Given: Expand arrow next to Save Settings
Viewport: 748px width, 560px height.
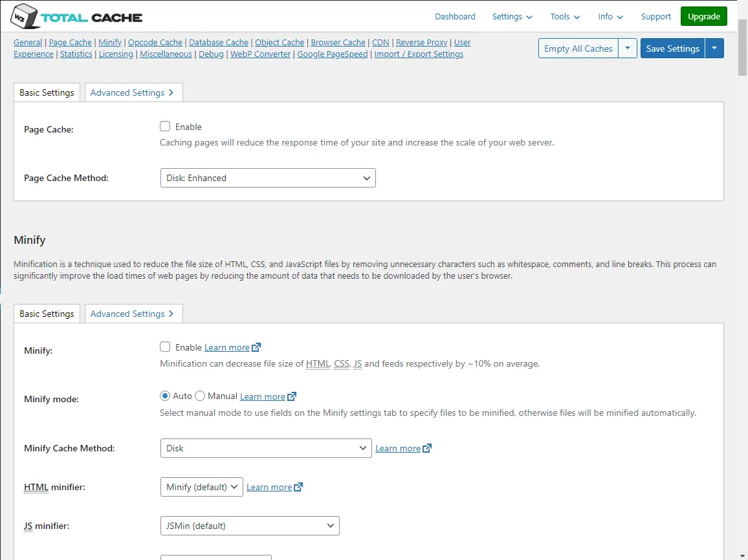Looking at the screenshot, I should 714,48.
